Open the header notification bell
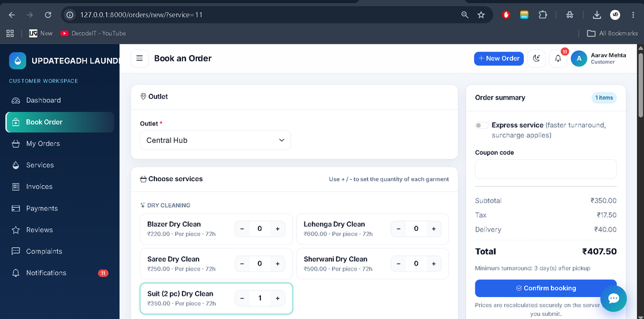Screen dimensions: 644x319 (558, 59)
